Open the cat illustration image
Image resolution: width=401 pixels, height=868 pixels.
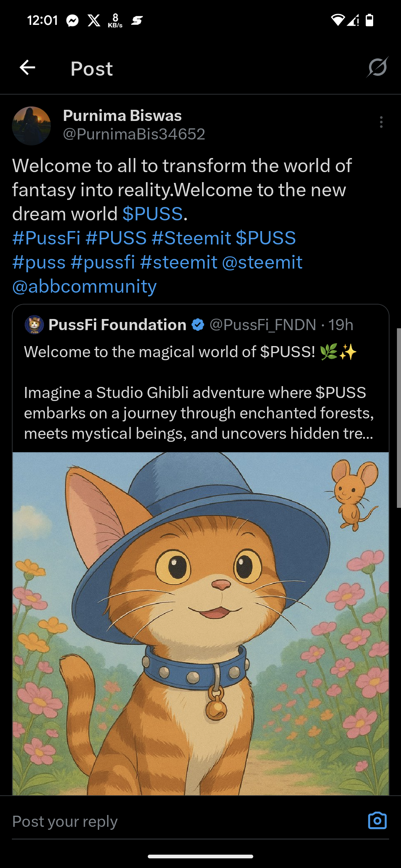(x=200, y=624)
